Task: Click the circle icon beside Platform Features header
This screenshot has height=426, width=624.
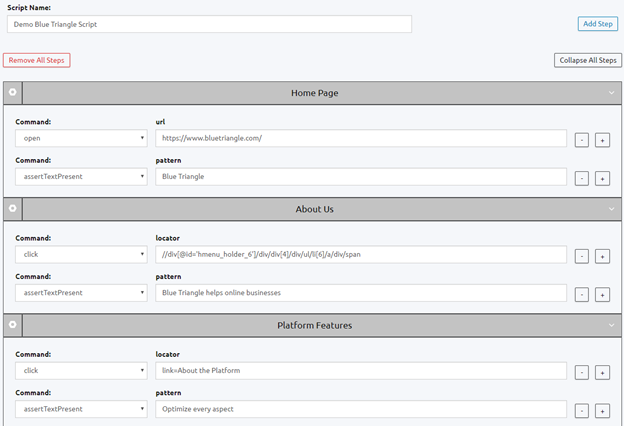Action: point(13,324)
